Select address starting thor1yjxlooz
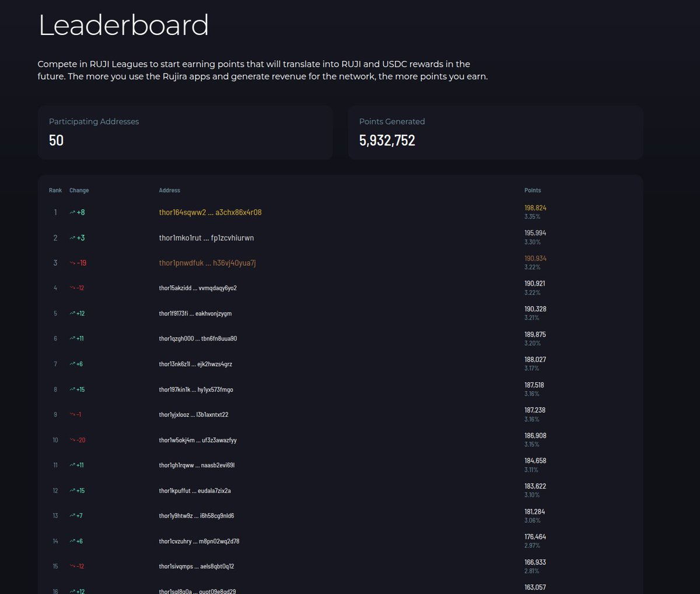This screenshot has width=700, height=594. point(194,414)
